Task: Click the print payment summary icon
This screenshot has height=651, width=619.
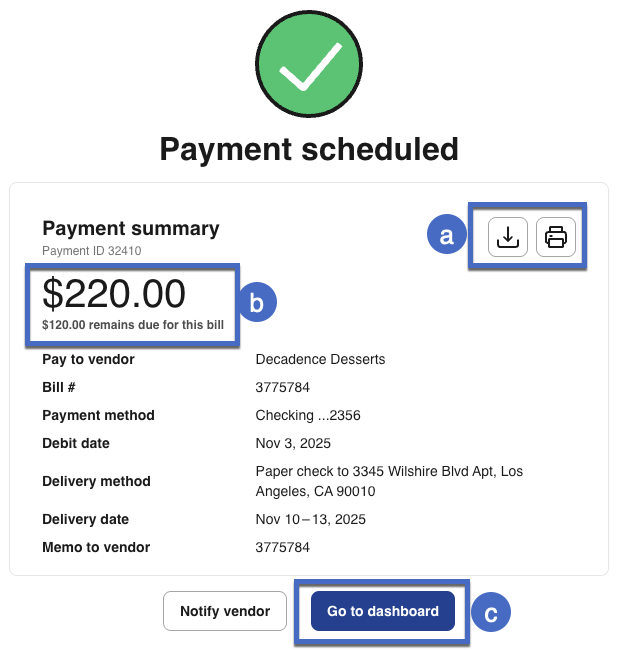Action: click(556, 237)
